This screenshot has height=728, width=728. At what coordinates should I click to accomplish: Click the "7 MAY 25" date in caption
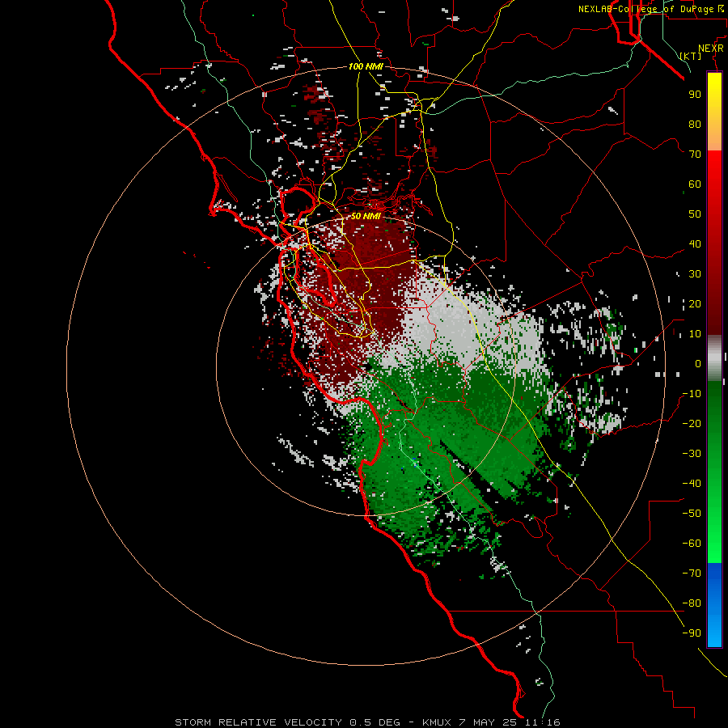[489, 722]
